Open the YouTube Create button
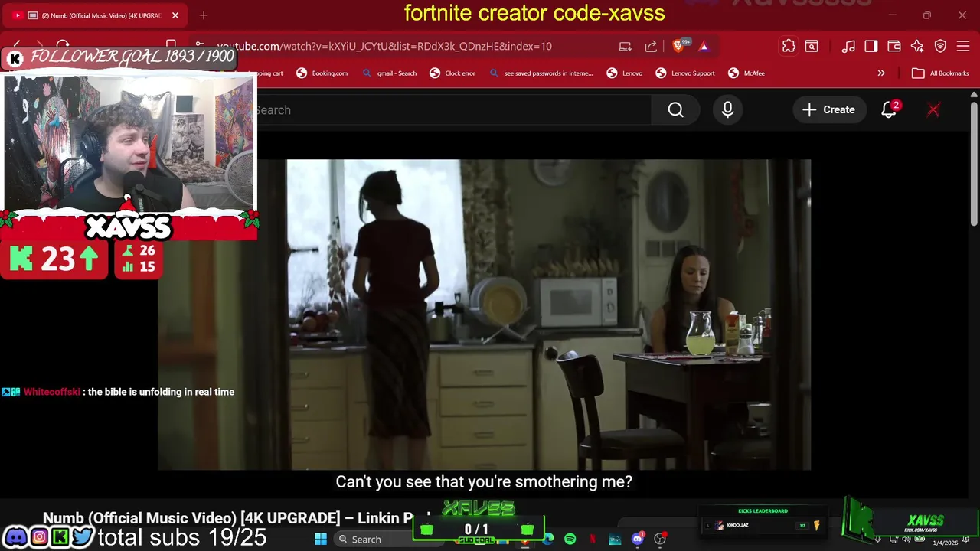980x551 pixels. click(829, 110)
